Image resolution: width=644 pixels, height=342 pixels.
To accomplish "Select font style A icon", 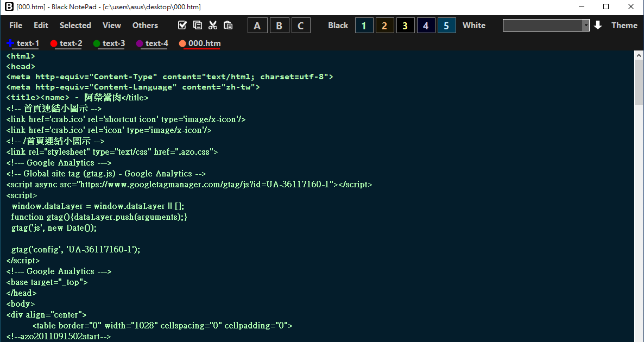I will click(257, 25).
